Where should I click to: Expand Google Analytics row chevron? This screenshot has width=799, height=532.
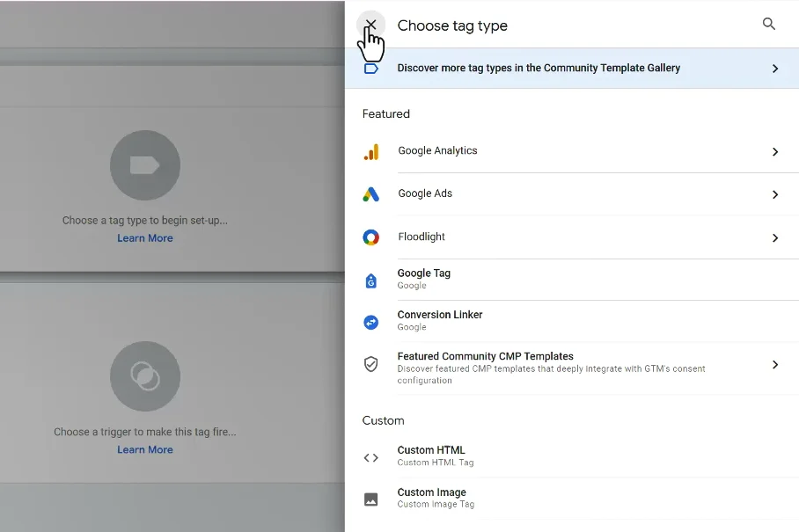point(775,152)
